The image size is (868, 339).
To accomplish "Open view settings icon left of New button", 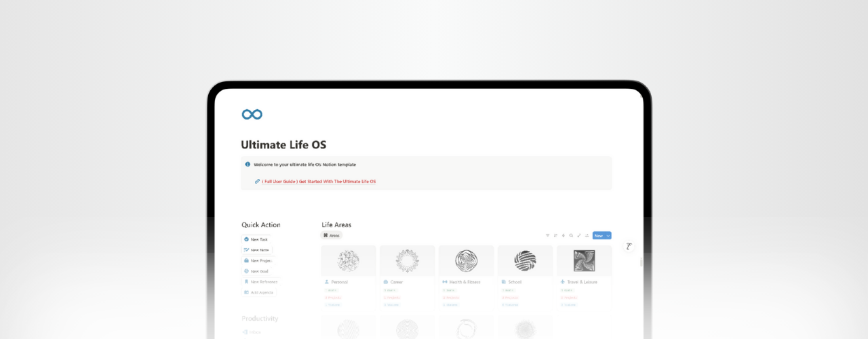I will pyautogui.click(x=587, y=236).
